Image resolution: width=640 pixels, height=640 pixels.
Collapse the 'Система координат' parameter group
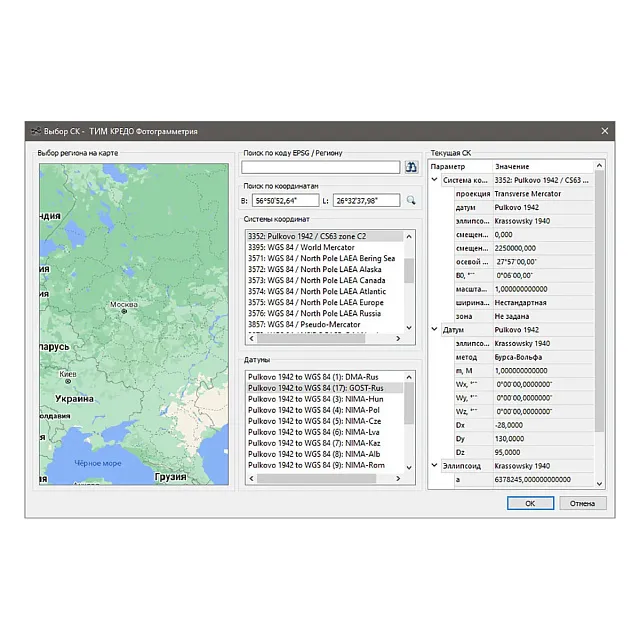click(x=435, y=180)
